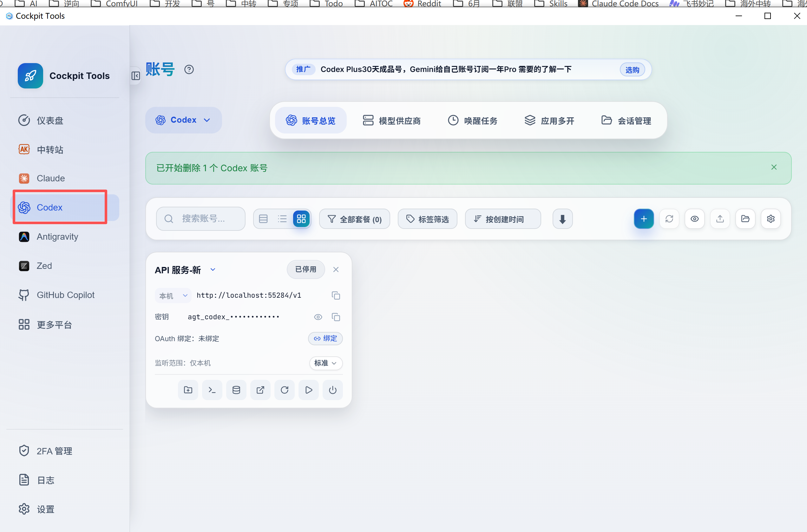The height and width of the screenshot is (532, 807).
Task: Switch to the 应用多开 tab
Action: (549, 120)
